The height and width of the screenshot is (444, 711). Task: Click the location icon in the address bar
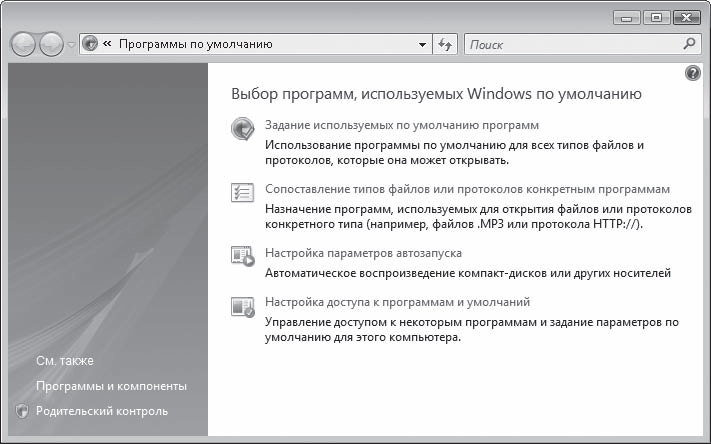point(90,45)
